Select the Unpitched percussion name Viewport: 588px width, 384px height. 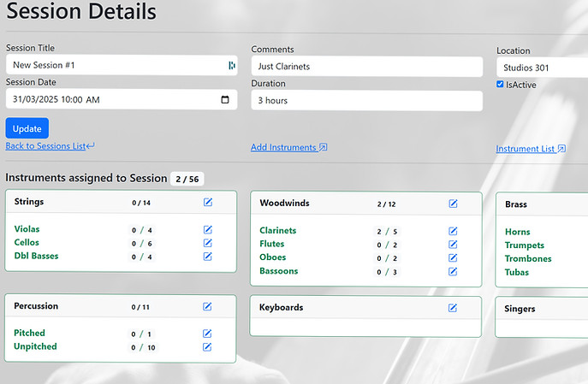[35, 346]
